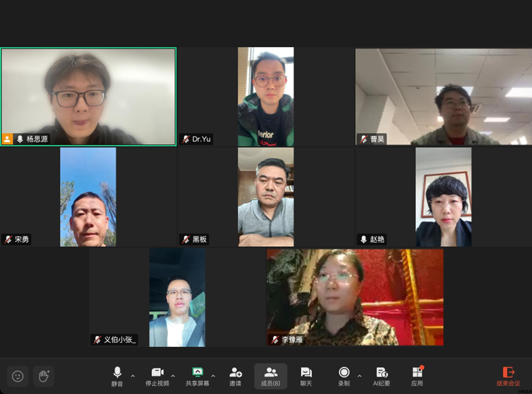Image resolution: width=532 pixels, height=394 pixels.
Task: Click the muted mic icon on Dr.Yu
Action: coord(186,139)
